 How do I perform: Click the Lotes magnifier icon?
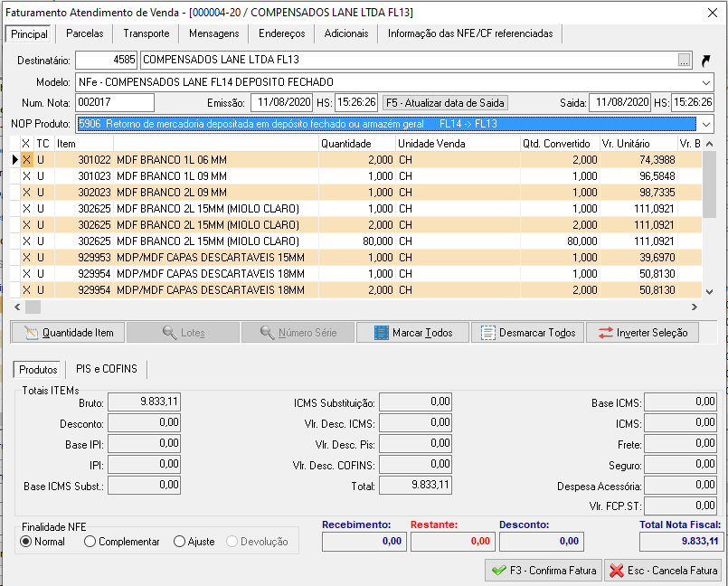click(170, 333)
